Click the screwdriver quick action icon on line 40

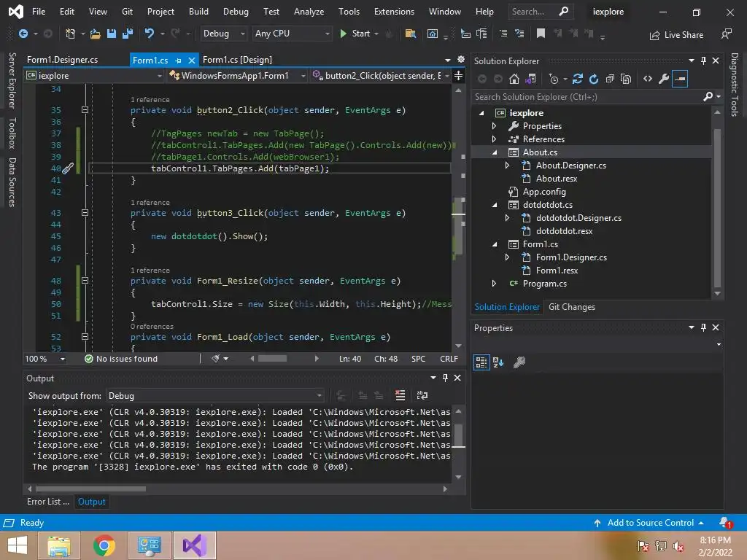click(68, 168)
